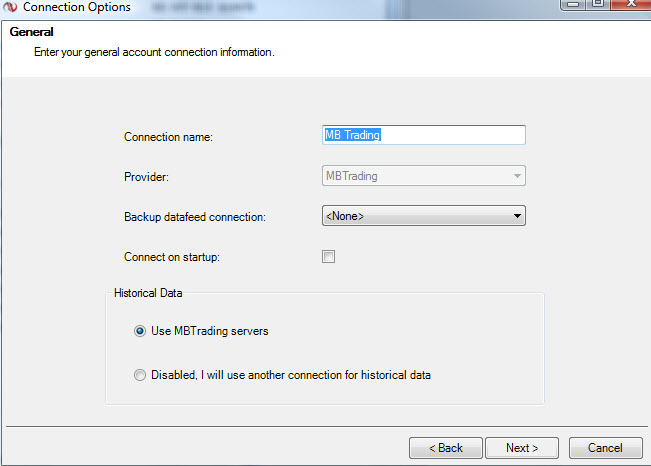Image resolution: width=651 pixels, height=466 pixels.
Task: Proceed with the Next button
Action: click(x=522, y=448)
